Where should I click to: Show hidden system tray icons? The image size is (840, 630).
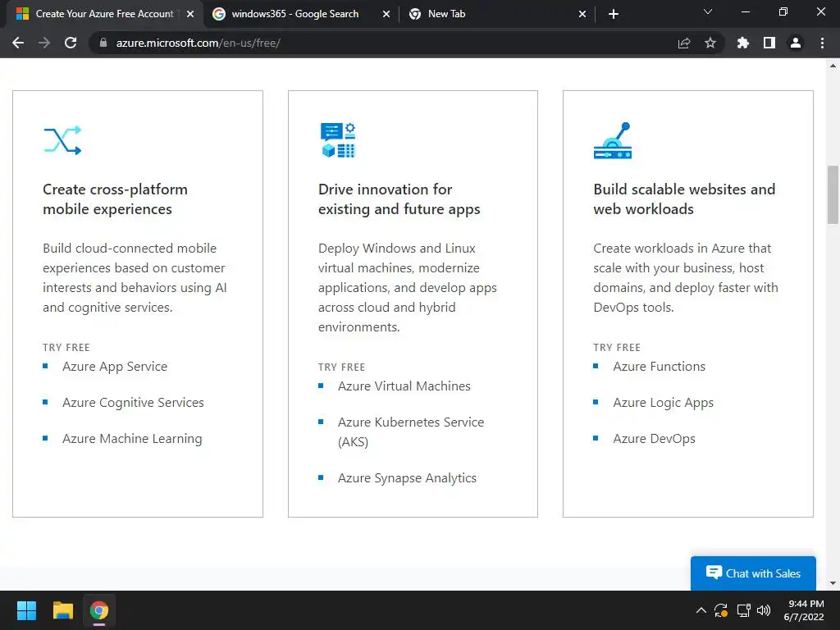tap(701, 610)
